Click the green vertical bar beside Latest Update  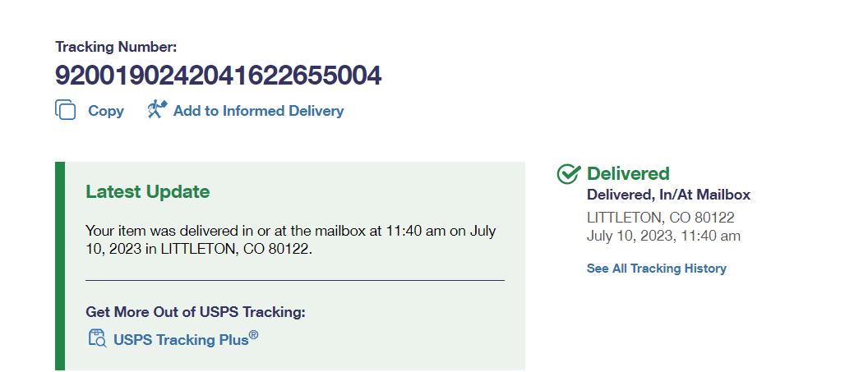59,265
